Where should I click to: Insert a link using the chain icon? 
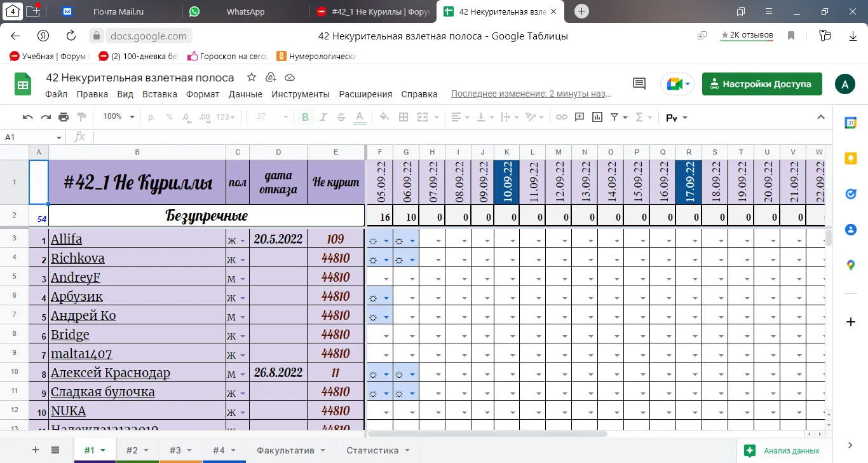click(x=561, y=117)
